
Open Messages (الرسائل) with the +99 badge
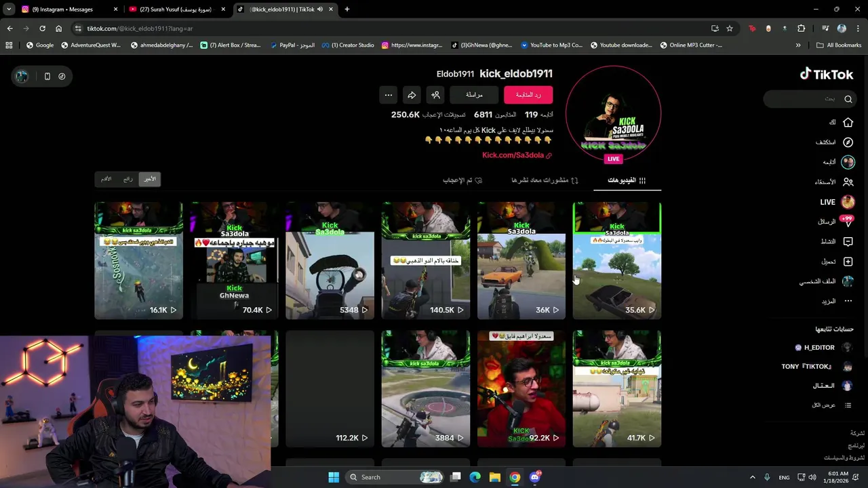pos(837,222)
